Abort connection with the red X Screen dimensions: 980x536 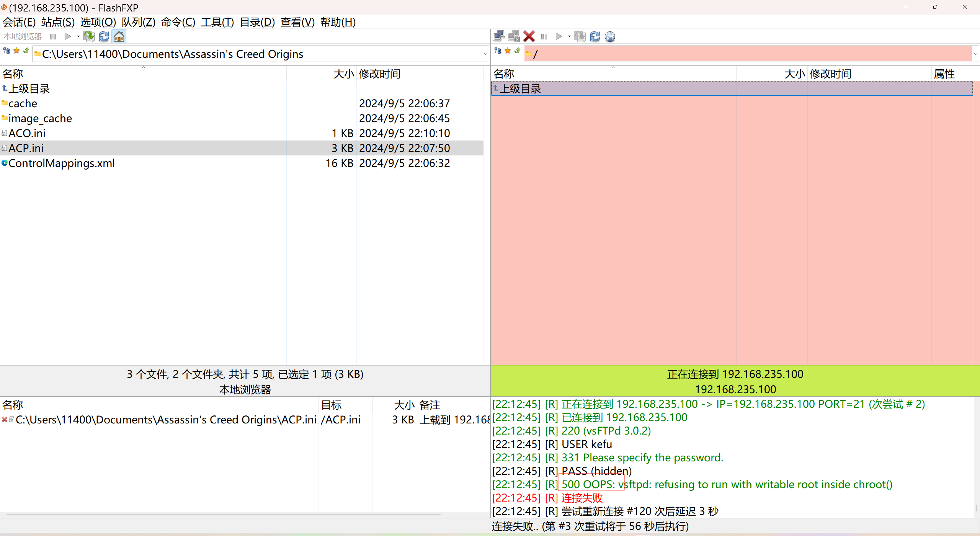coord(529,36)
